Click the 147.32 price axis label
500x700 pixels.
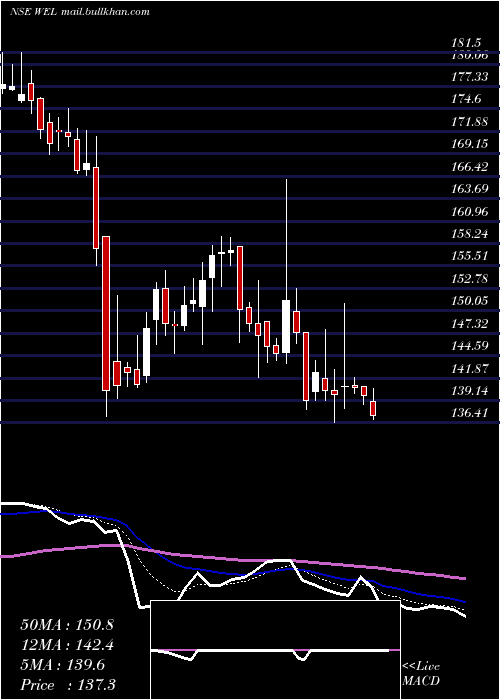[470, 324]
